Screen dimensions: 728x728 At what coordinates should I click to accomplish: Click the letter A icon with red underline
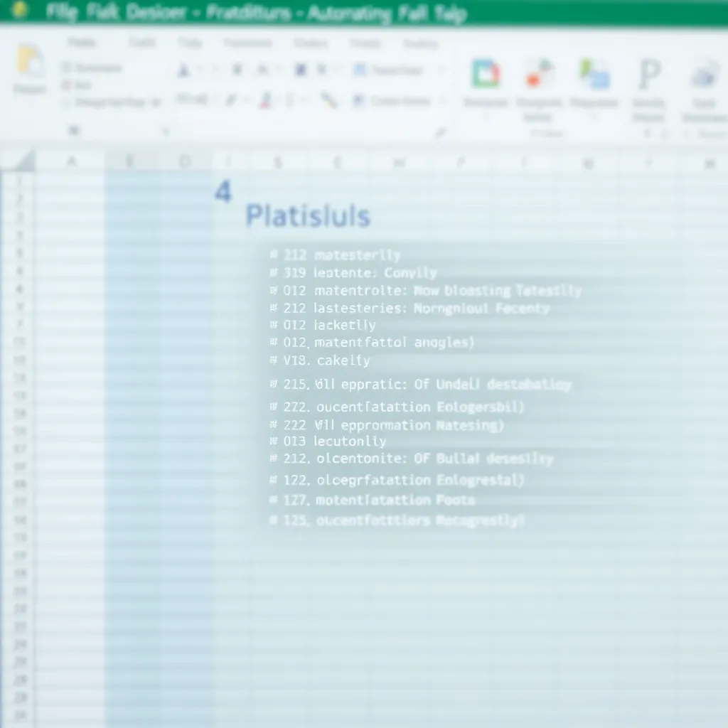pos(266,100)
